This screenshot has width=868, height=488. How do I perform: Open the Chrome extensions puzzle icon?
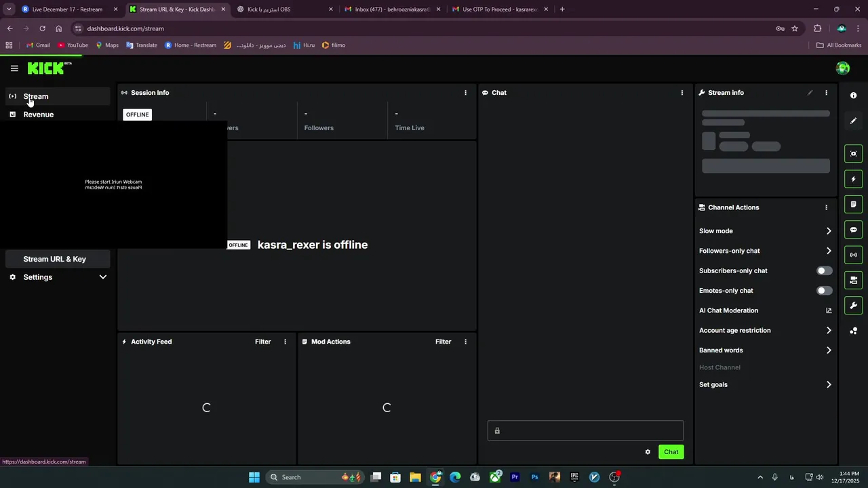(x=817, y=28)
